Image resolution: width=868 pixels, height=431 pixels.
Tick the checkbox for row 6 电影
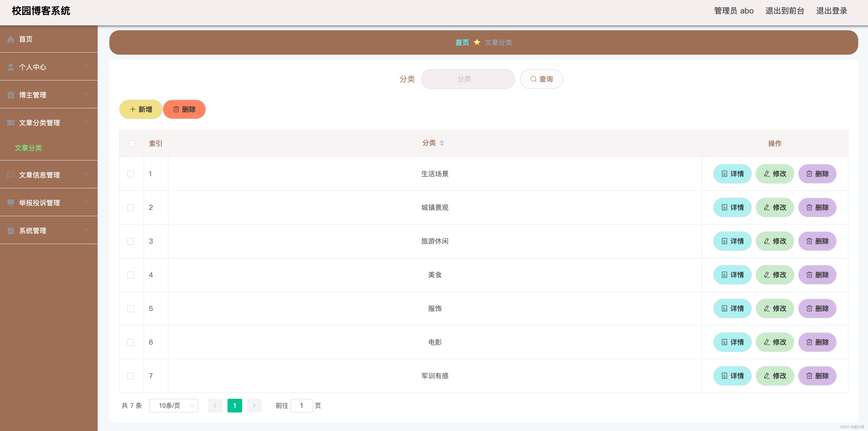click(130, 342)
